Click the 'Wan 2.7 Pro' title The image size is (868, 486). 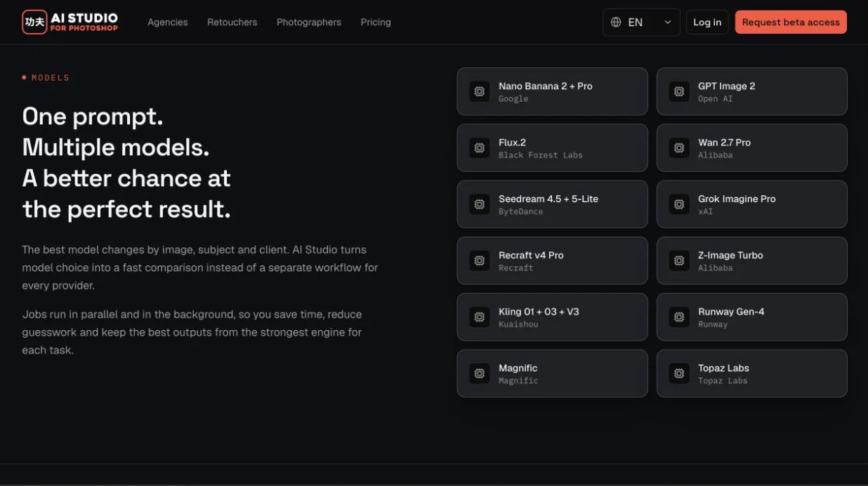(725, 143)
